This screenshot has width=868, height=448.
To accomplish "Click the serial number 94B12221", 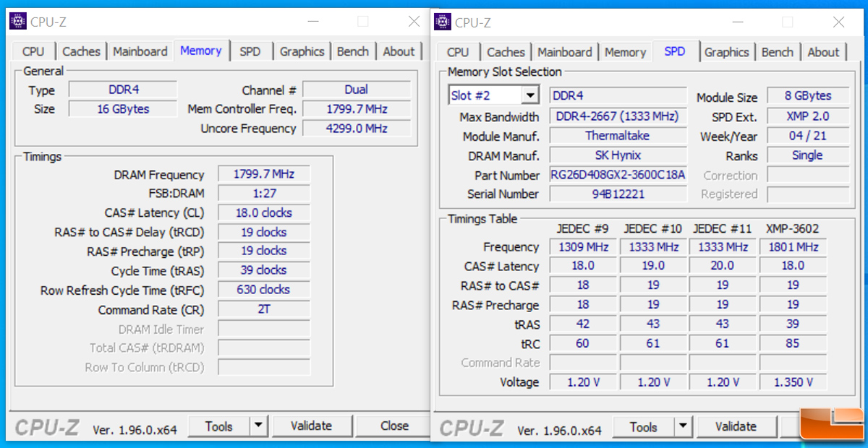I will 618,194.
